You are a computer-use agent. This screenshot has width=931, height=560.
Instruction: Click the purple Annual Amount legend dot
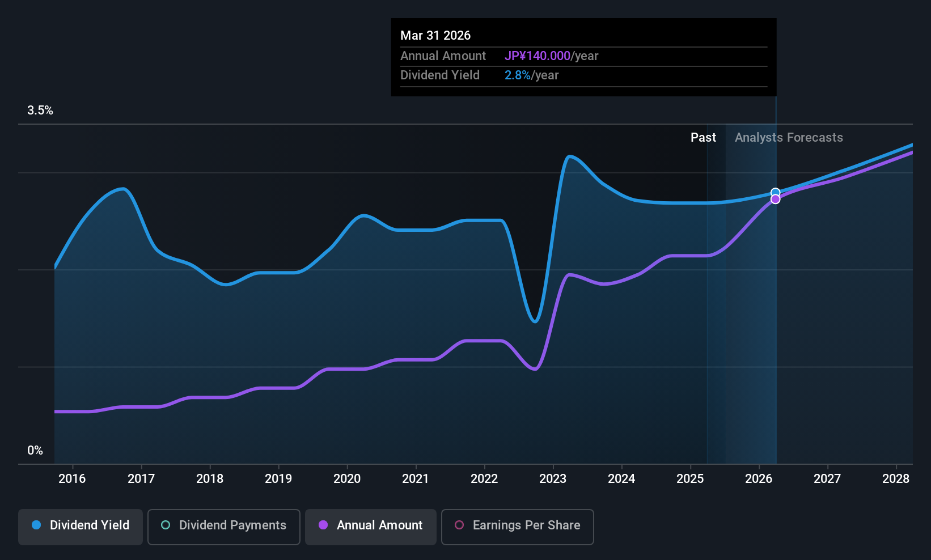click(323, 525)
